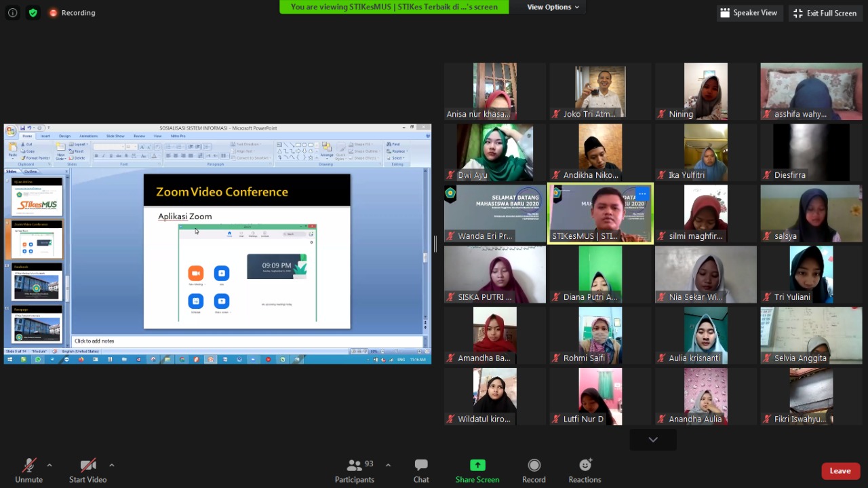Turn on camera with Start Video
The height and width of the screenshot is (488, 868).
pos(88,470)
